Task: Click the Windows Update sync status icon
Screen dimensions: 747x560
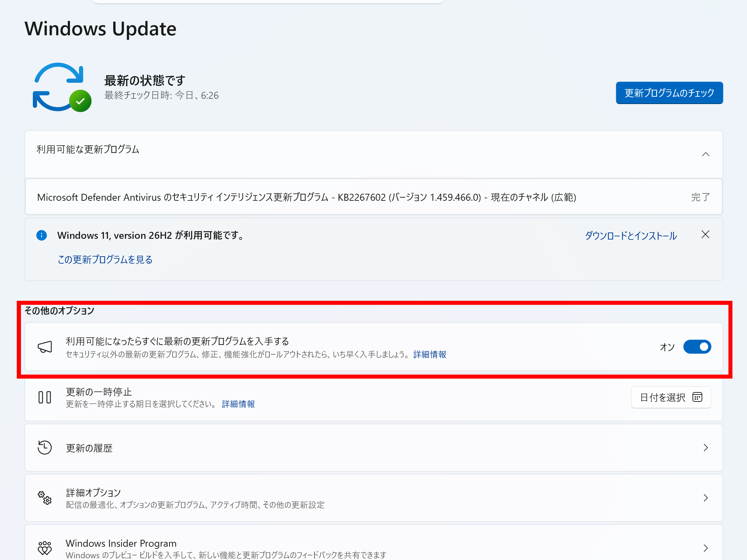Action: pyautogui.click(x=62, y=87)
